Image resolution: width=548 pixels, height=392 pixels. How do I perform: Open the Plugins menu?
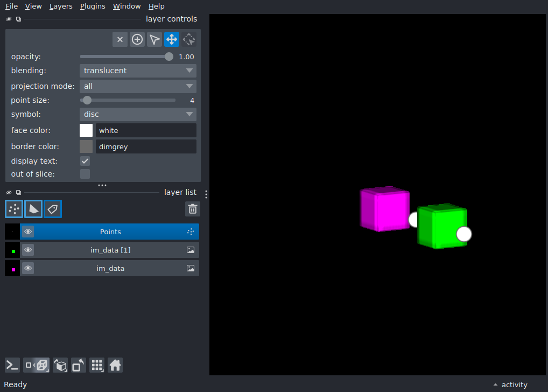pyautogui.click(x=93, y=6)
